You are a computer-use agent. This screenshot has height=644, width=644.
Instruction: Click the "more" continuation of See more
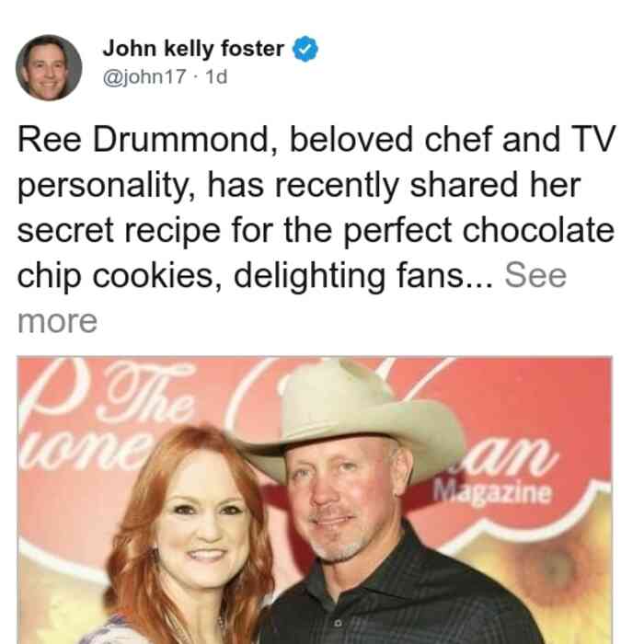pyautogui.click(x=57, y=321)
